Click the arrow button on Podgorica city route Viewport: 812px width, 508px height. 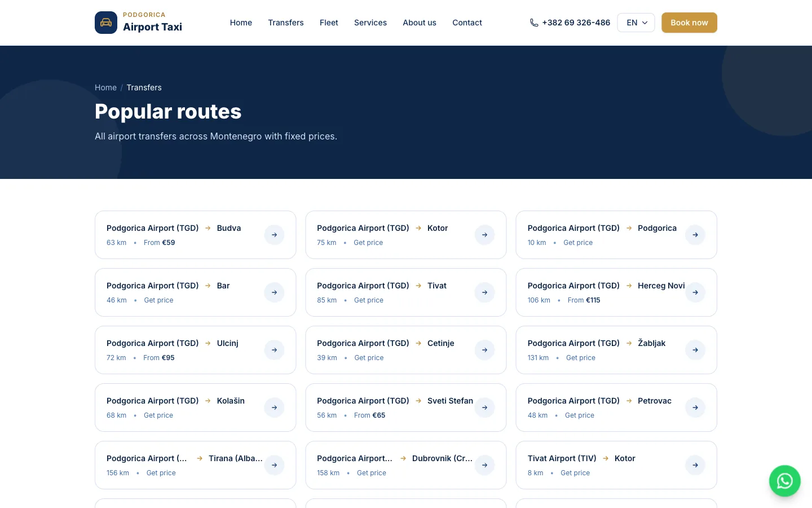pyautogui.click(x=695, y=235)
